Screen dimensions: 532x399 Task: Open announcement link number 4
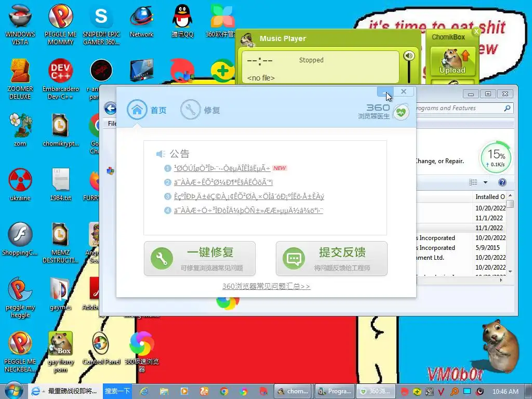(x=248, y=210)
